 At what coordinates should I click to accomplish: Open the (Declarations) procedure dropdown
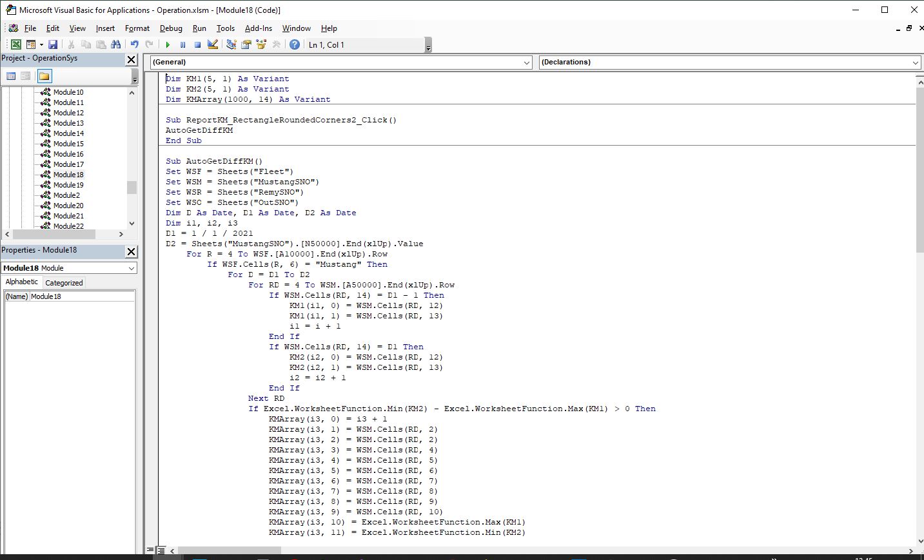coord(916,63)
